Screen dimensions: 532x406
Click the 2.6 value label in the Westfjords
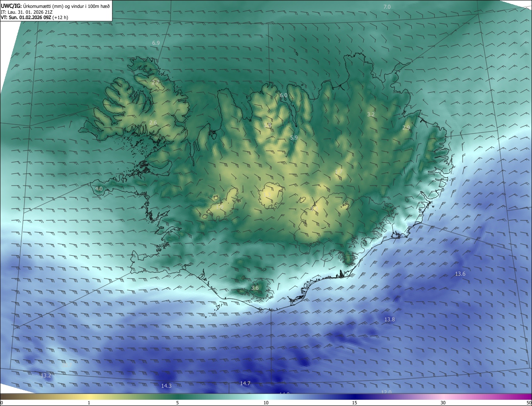coord(153,123)
